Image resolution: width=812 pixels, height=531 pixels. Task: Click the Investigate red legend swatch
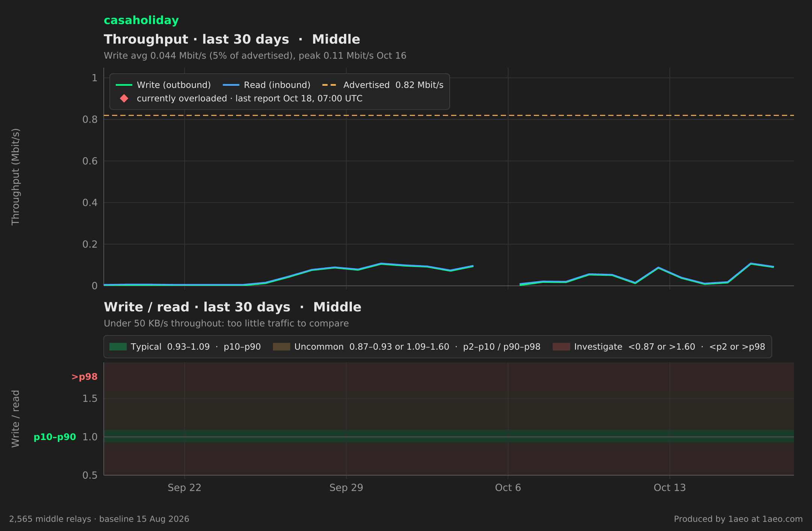561,347
